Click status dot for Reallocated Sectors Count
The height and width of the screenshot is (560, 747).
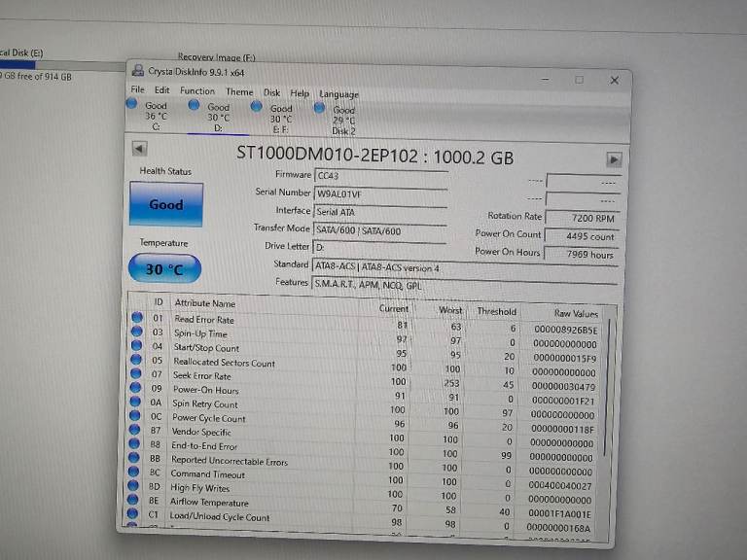tap(136, 359)
